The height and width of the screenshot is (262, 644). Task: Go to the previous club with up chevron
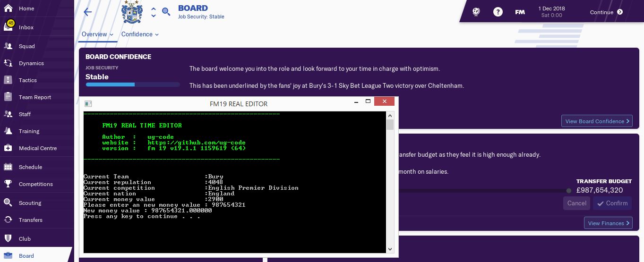(154, 8)
